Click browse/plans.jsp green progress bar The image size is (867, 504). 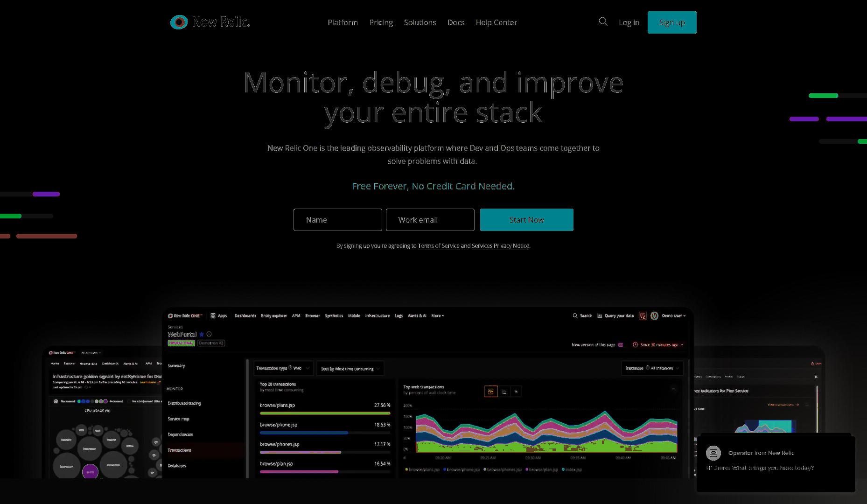[325, 413]
